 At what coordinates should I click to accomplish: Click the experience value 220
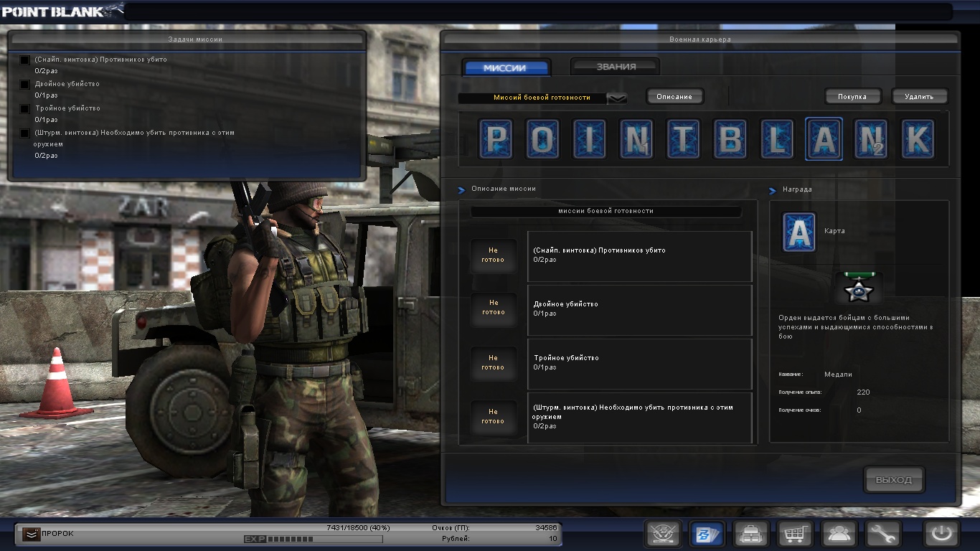click(x=864, y=392)
